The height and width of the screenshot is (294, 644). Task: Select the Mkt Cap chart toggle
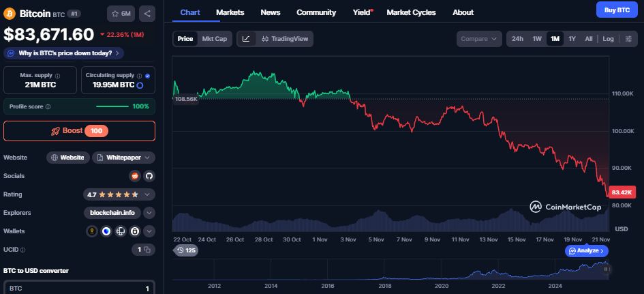(x=215, y=39)
